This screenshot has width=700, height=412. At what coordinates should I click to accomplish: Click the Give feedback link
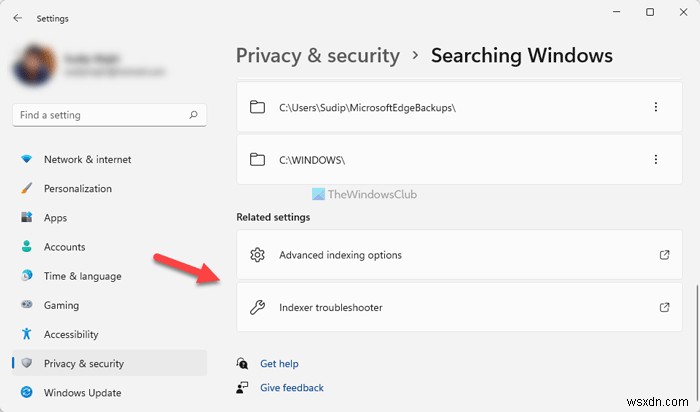(291, 388)
